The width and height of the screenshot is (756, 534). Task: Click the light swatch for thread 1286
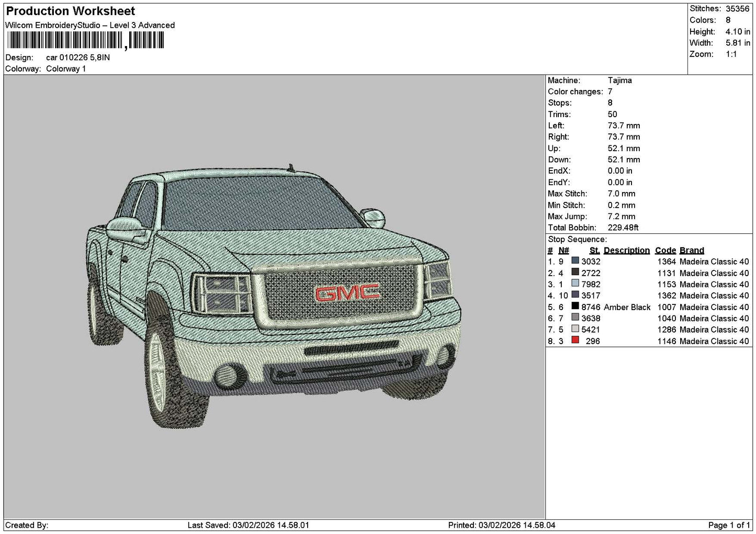tap(576, 329)
